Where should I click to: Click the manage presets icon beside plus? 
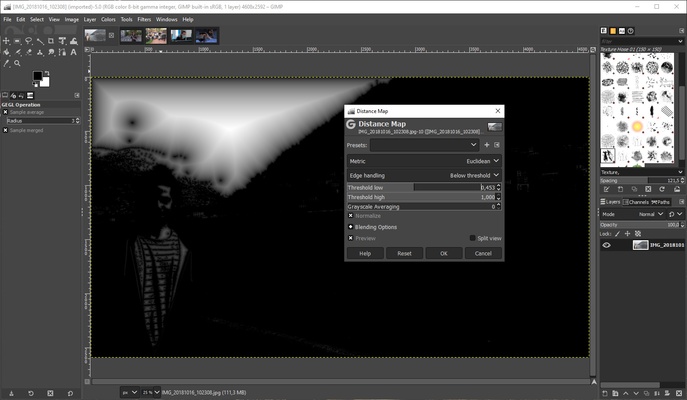(x=497, y=145)
